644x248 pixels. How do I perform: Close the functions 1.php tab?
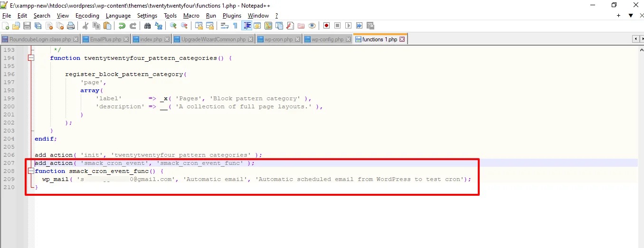(x=402, y=39)
